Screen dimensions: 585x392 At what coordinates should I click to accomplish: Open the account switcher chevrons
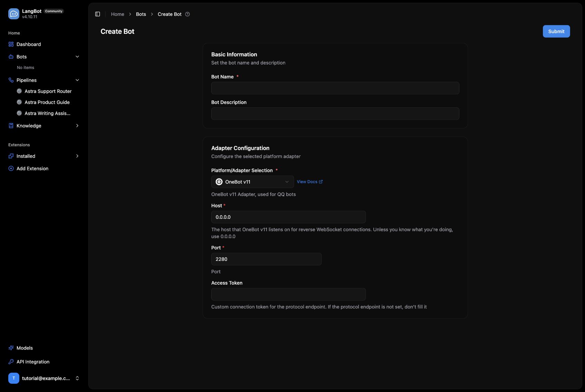coord(77,378)
